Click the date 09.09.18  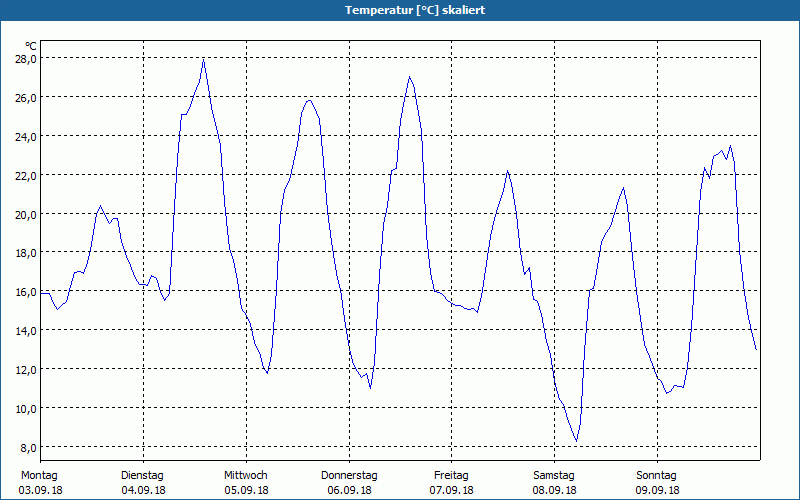658,490
